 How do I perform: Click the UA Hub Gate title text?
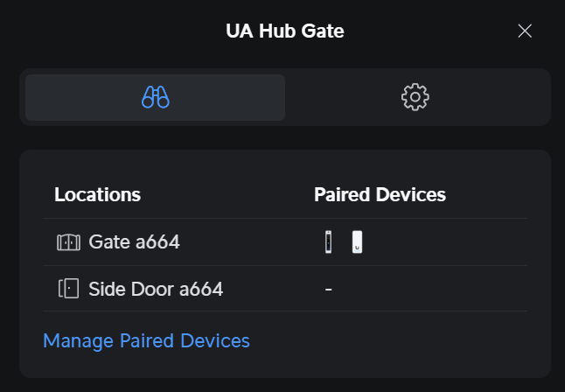[284, 31]
